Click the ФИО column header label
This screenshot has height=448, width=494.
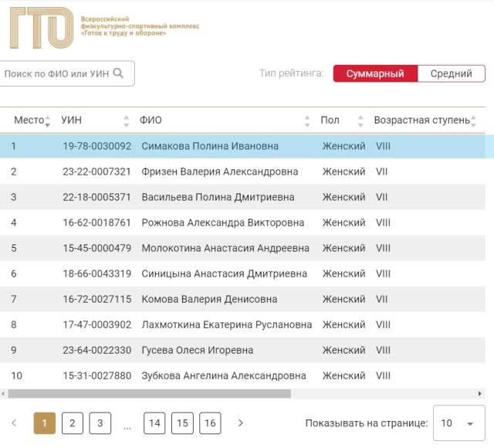click(151, 120)
